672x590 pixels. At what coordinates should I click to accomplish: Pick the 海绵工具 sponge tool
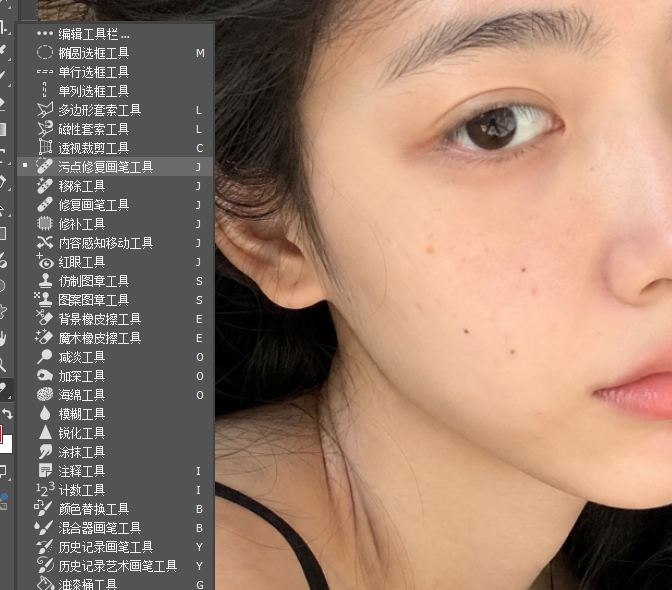coord(115,395)
